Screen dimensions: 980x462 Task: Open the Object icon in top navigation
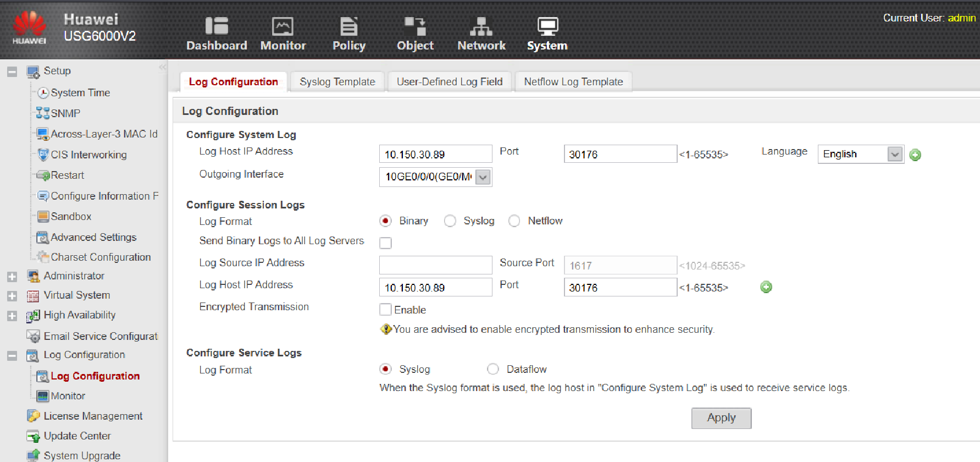tap(415, 26)
